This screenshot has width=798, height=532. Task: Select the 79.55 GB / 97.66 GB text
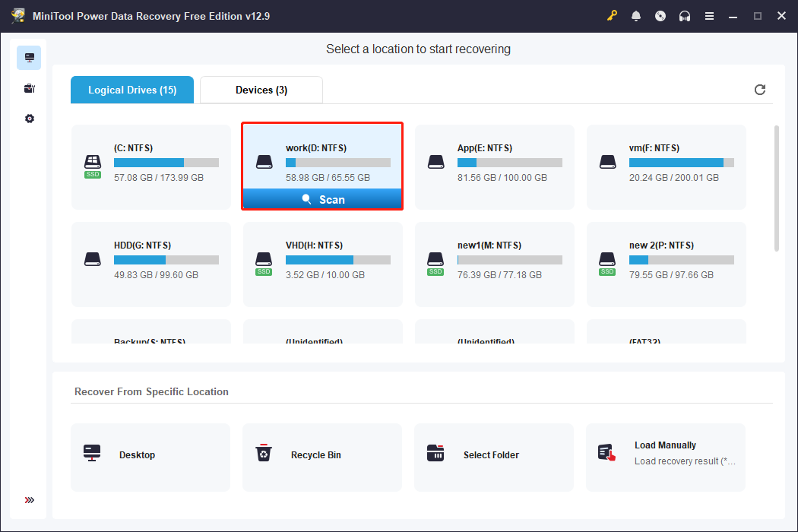671,275
